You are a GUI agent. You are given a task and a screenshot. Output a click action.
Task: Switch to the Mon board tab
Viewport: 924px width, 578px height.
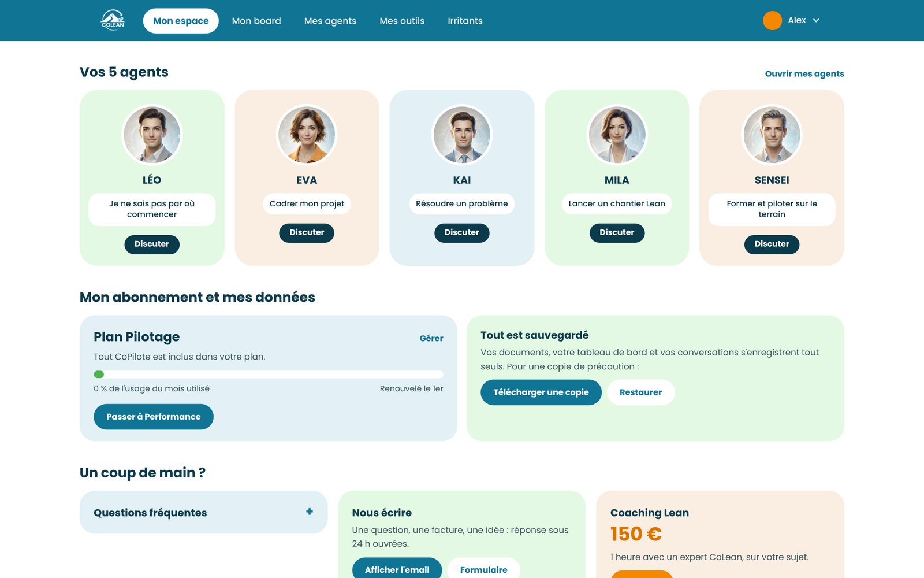[256, 21]
